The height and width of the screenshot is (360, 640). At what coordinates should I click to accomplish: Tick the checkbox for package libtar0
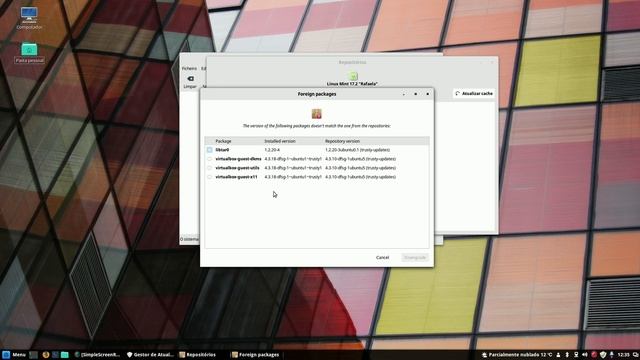coord(209,150)
